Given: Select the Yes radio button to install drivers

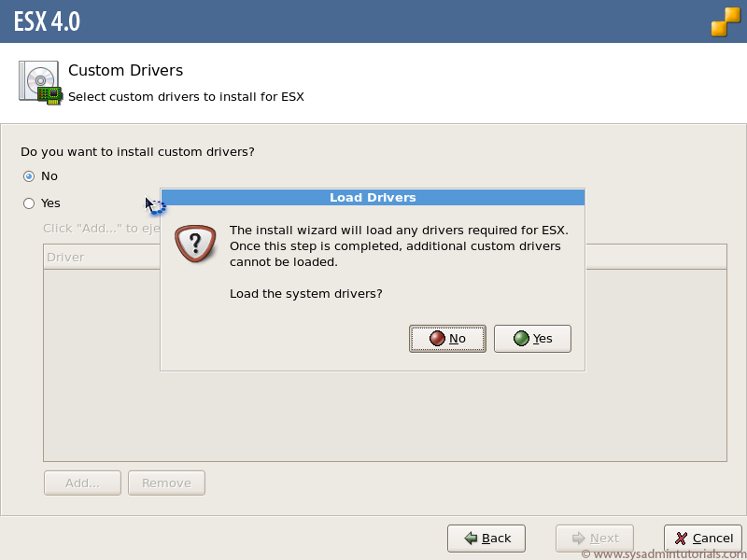Looking at the screenshot, I should (x=30, y=203).
